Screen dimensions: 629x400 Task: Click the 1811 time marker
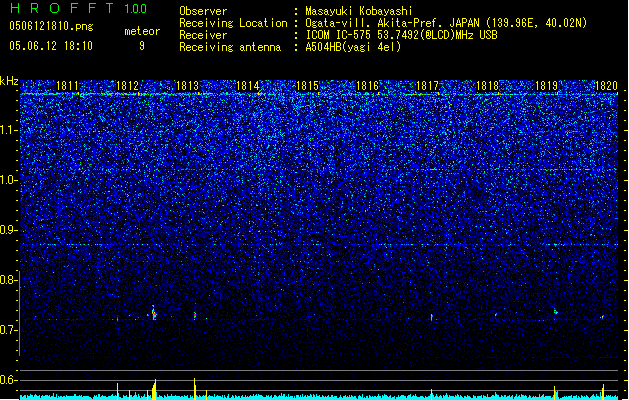tap(67, 86)
